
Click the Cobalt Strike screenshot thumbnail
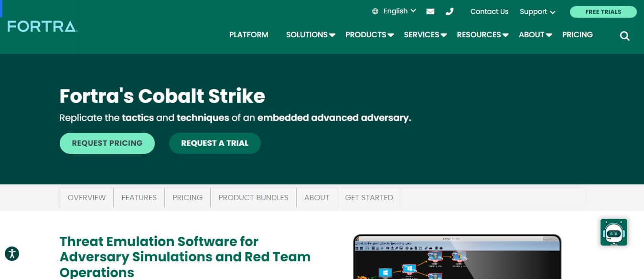(457, 257)
